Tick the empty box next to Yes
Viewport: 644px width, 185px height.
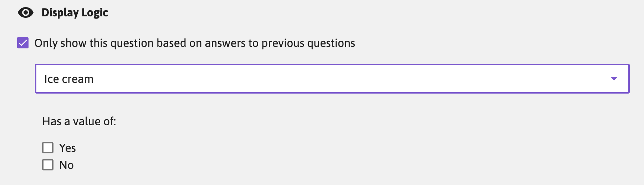click(48, 148)
